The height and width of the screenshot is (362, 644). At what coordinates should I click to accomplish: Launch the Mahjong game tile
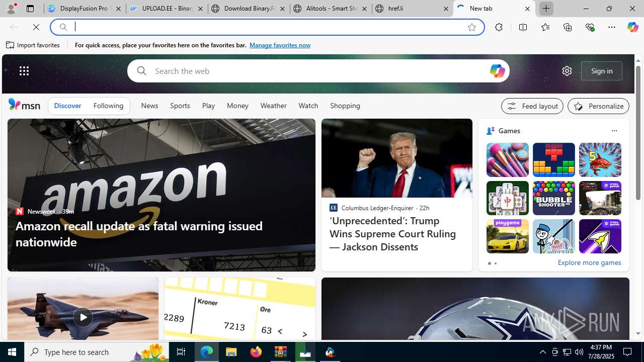(507, 198)
